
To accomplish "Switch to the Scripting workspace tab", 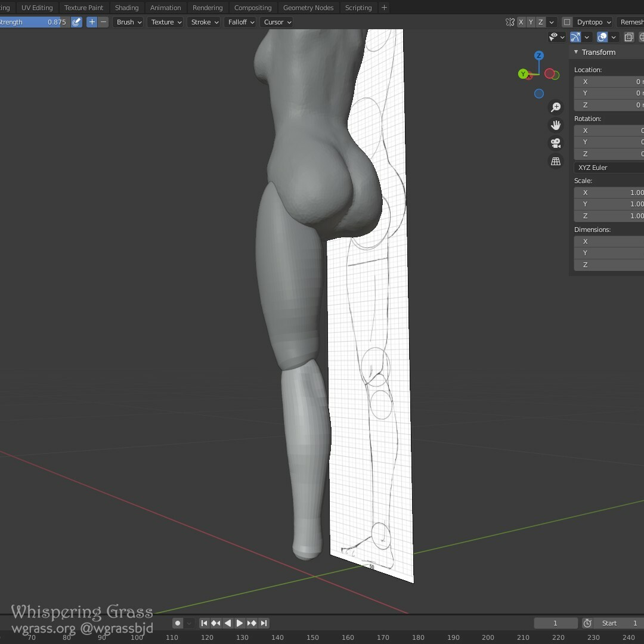I will click(358, 8).
